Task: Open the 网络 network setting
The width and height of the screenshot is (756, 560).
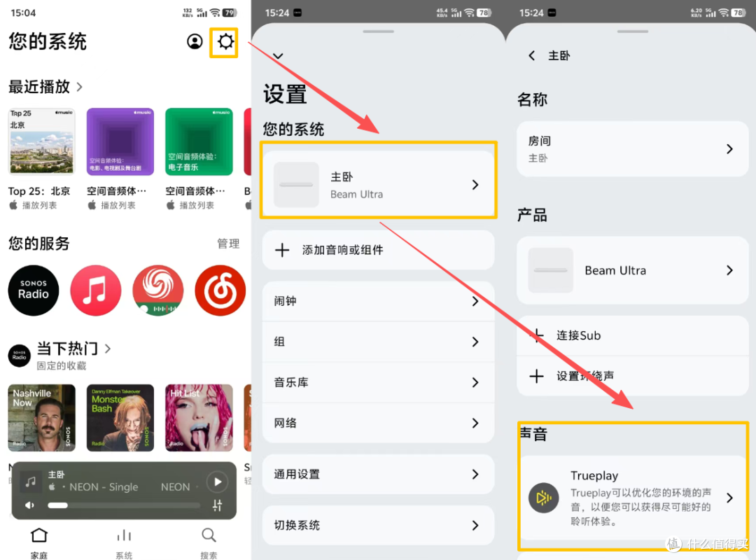Action: [x=378, y=423]
